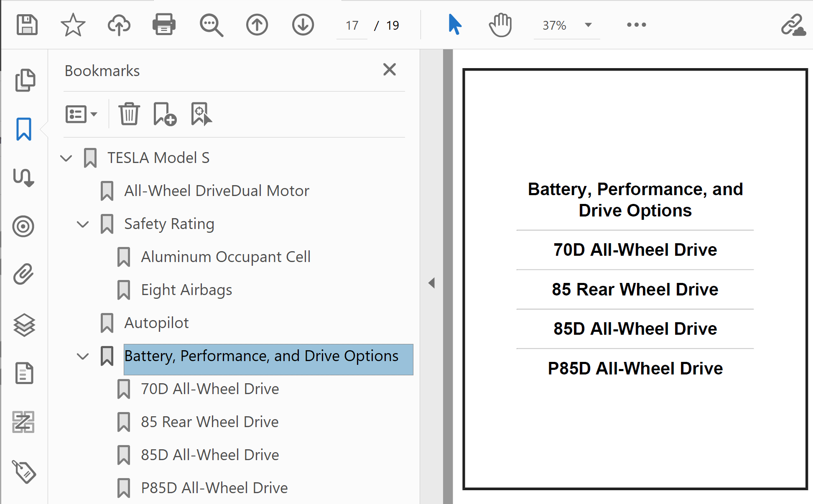Select the TESLA Model S bookmark
This screenshot has width=813, height=504.
pos(158,158)
